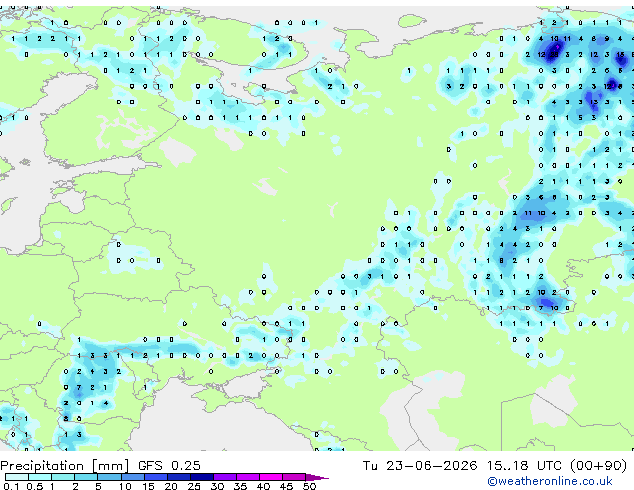Click the legend scale label "20"

pos(171,486)
